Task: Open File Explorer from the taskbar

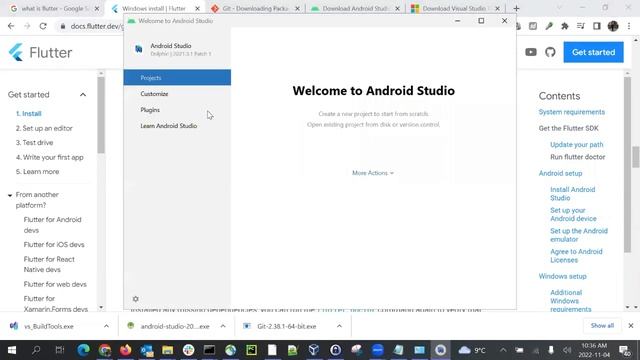Action: tap(167, 350)
